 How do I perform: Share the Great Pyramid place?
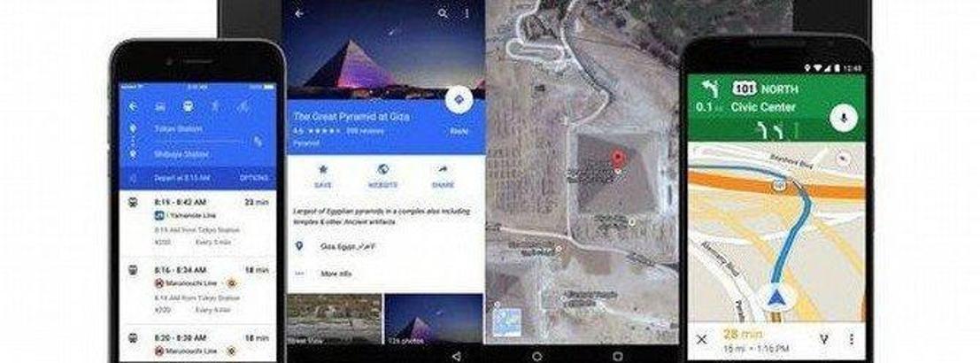443,176
